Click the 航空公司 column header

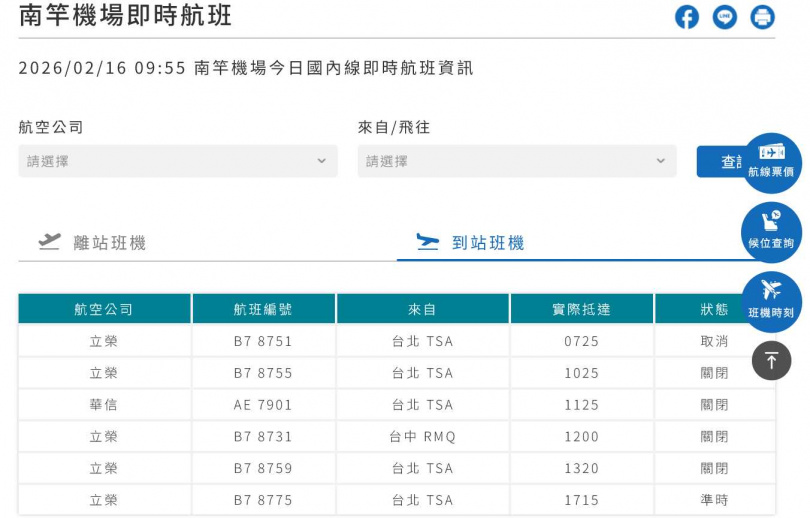tap(104, 309)
